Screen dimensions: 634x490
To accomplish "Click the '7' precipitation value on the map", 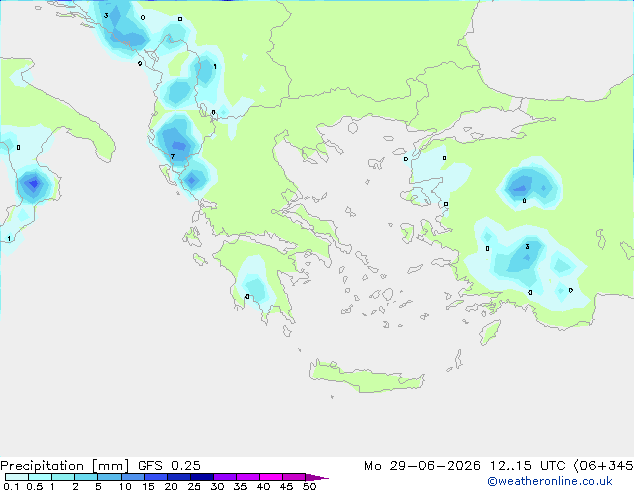I will (173, 156).
